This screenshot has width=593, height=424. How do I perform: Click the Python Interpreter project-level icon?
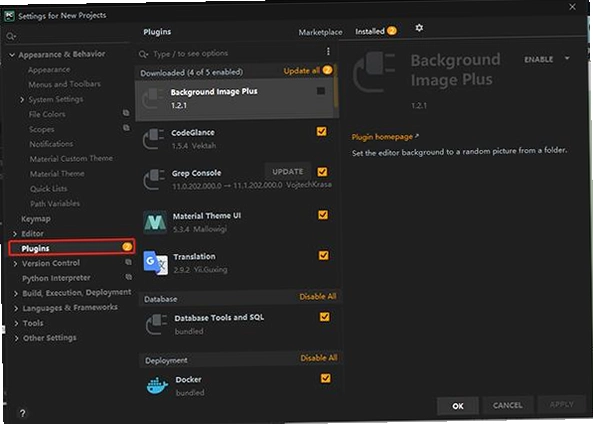[x=129, y=277]
